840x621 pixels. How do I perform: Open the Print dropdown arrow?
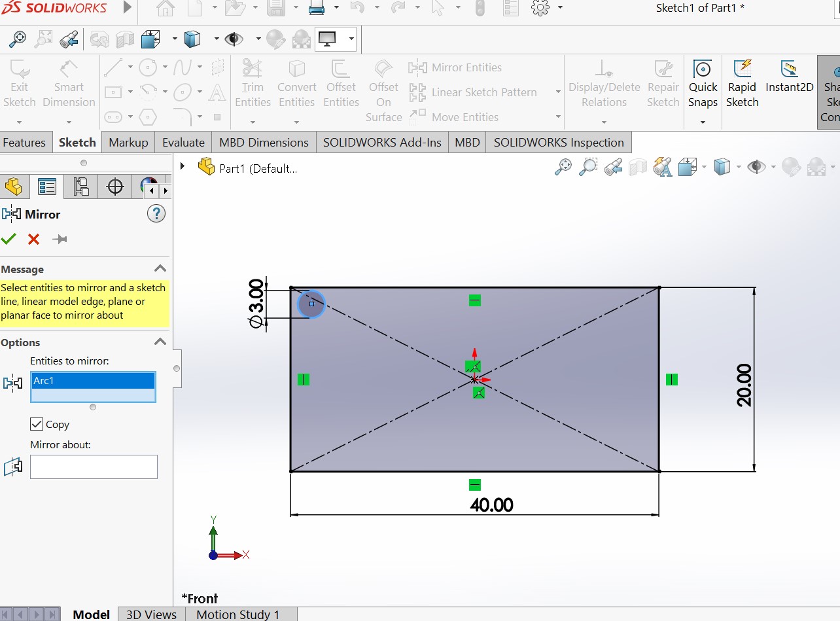pyautogui.click(x=336, y=9)
